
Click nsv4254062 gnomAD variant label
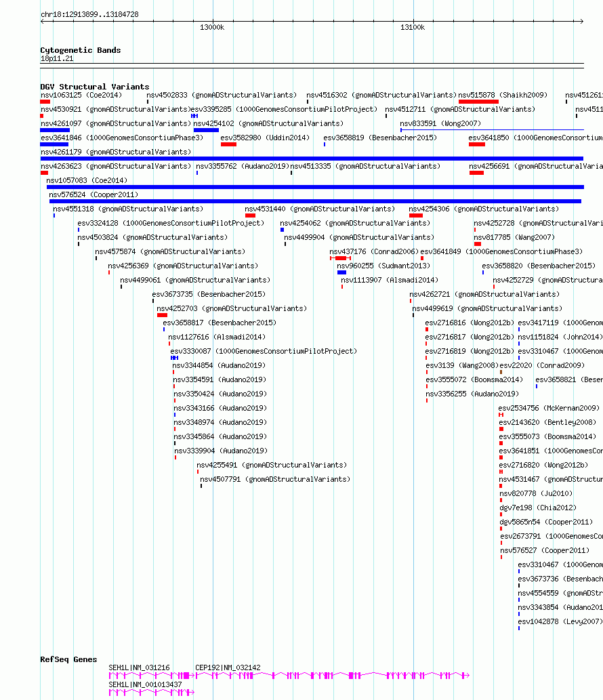(355, 223)
